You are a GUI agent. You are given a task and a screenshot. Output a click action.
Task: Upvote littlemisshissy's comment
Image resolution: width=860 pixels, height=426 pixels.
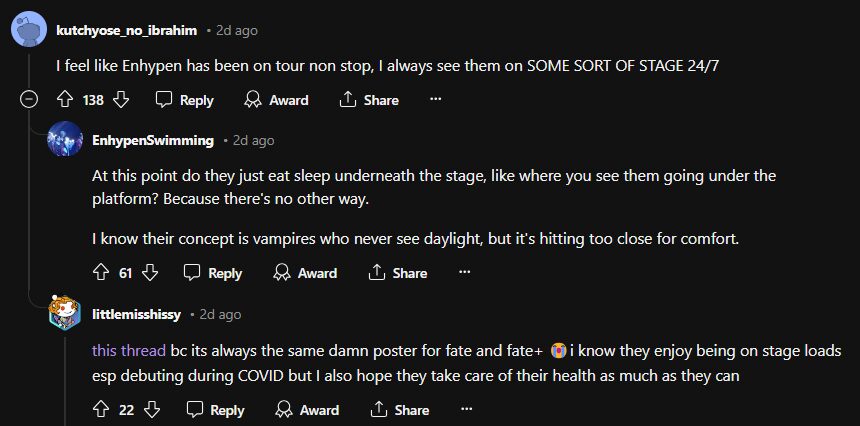[100, 410]
